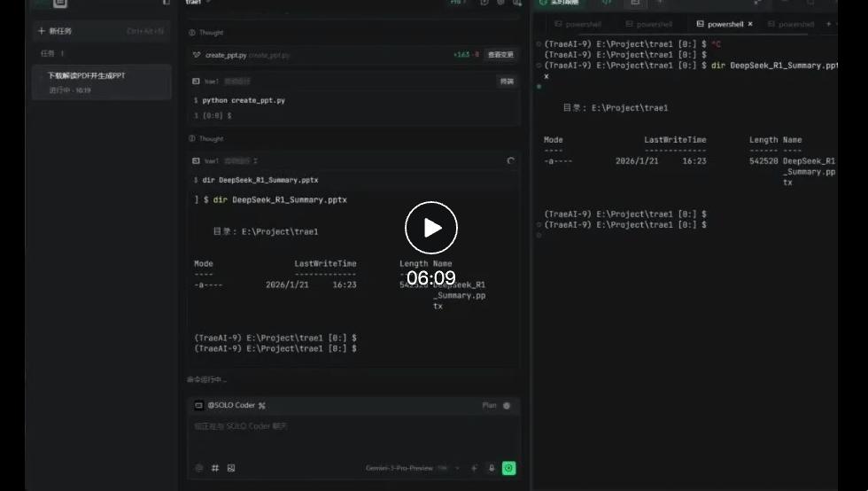
Task: Click the last prompt line in right terminal
Action: tap(625, 225)
